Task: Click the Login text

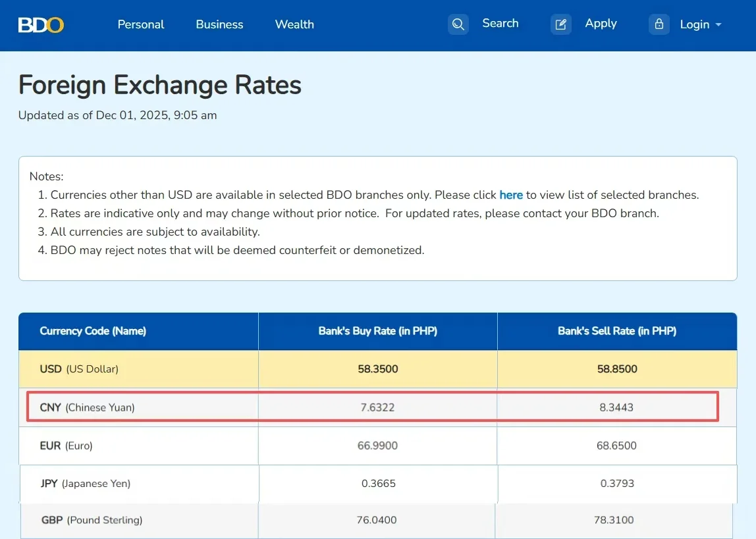Action: coord(694,24)
